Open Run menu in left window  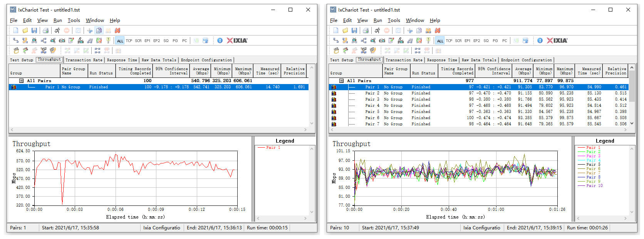pyautogui.click(x=58, y=20)
